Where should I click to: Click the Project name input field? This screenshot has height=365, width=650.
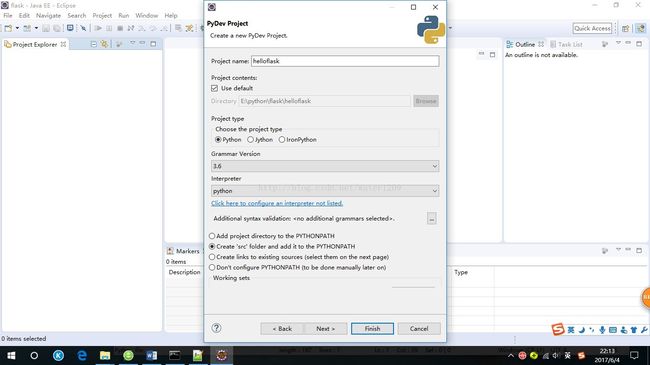(x=345, y=61)
